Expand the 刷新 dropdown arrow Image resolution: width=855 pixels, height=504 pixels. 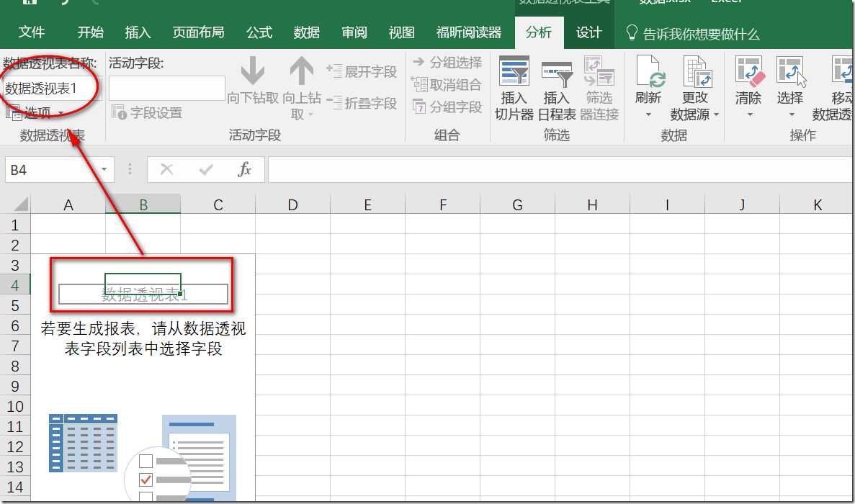[648, 115]
